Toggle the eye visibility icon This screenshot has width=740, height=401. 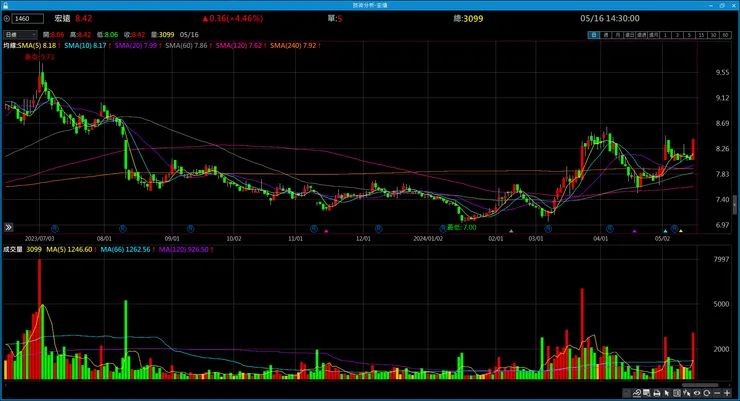point(697,393)
